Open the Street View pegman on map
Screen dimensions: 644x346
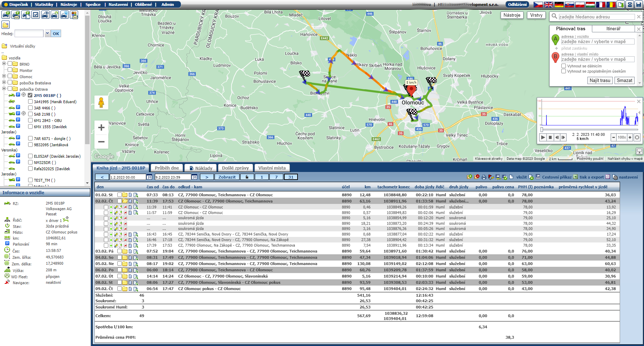101,102
